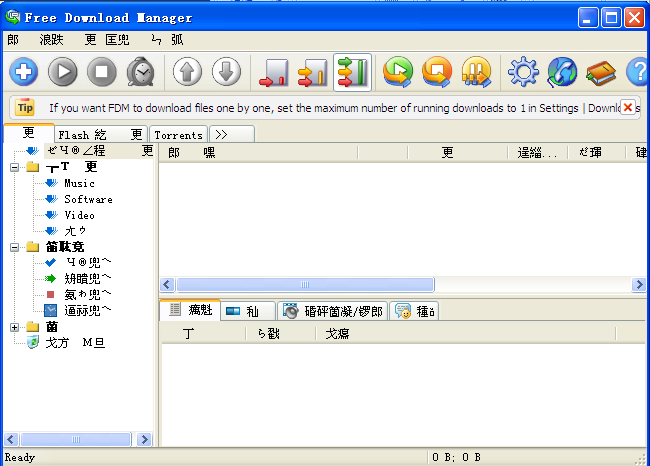Select medium traffic mode with two arrows
Viewport: 650px width, 466px height.
pyautogui.click(x=313, y=72)
